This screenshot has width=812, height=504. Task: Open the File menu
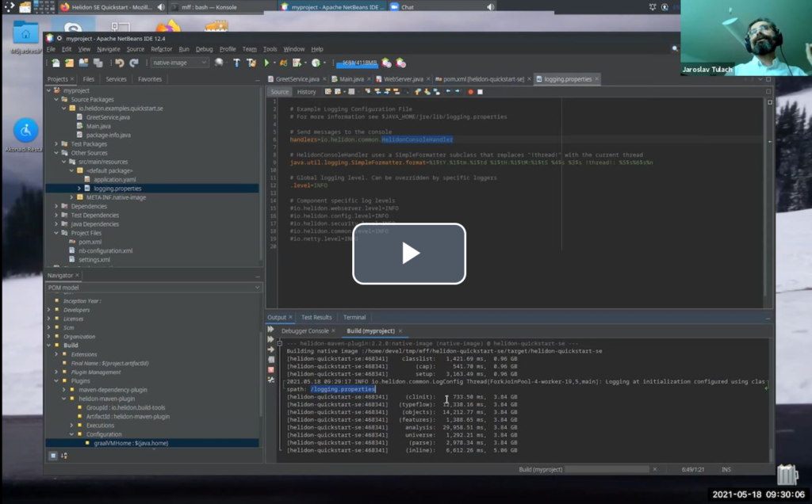[x=51, y=49]
